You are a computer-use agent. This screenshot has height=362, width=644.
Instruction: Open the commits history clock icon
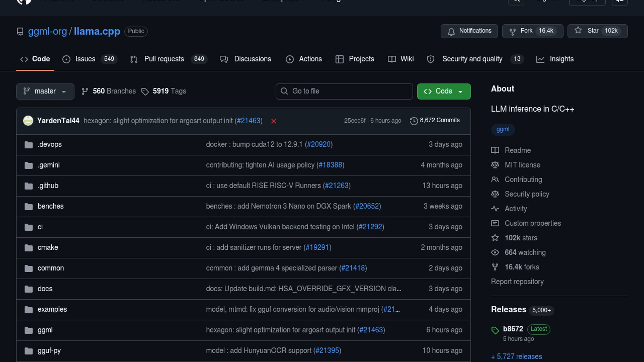[x=414, y=121]
